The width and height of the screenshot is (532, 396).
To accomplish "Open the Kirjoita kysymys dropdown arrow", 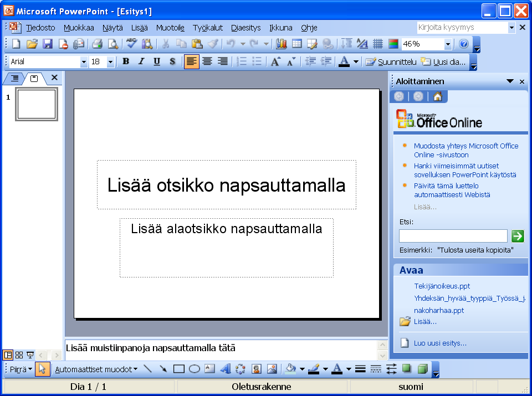I will (511, 28).
